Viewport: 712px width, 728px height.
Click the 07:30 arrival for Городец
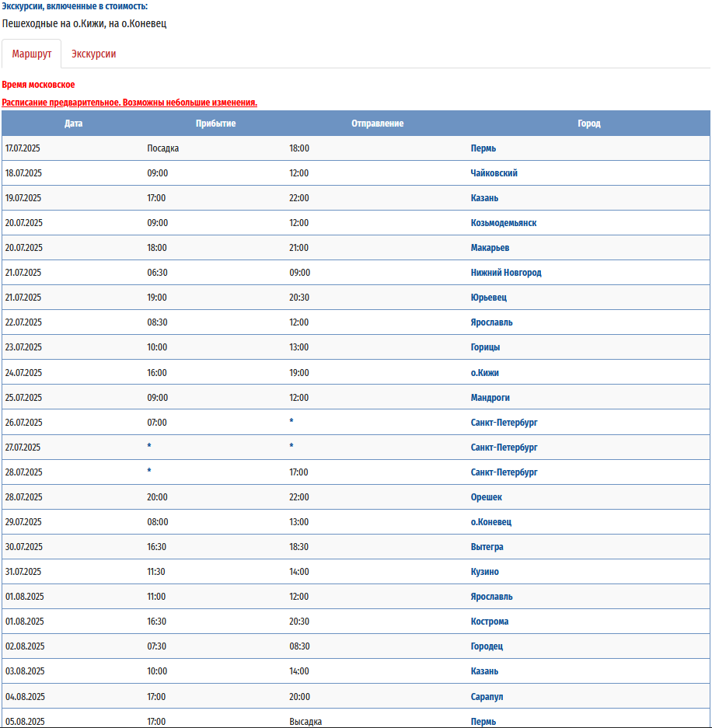[156, 646]
